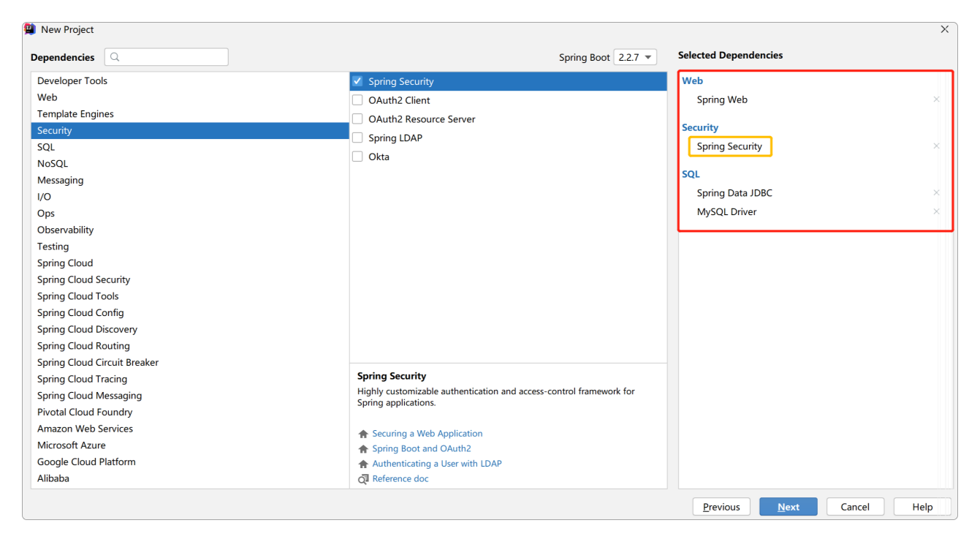Select the Security category
This screenshot has width=980, height=542.
[x=190, y=130]
